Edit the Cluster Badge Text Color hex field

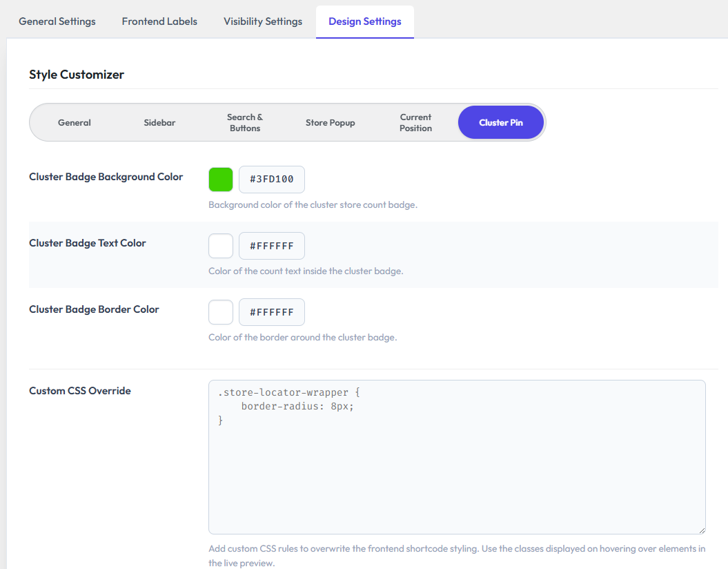click(272, 246)
